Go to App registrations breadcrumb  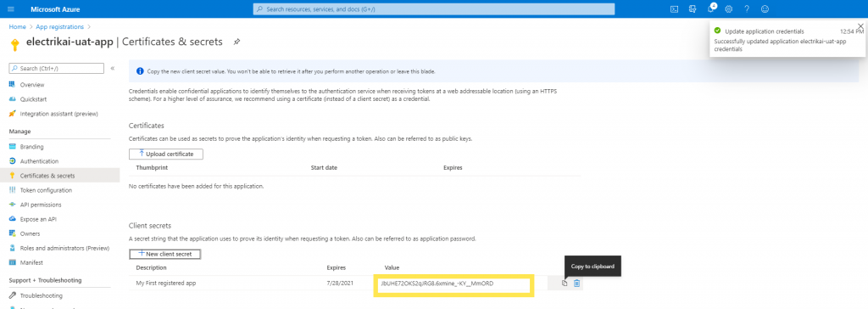pos(60,26)
